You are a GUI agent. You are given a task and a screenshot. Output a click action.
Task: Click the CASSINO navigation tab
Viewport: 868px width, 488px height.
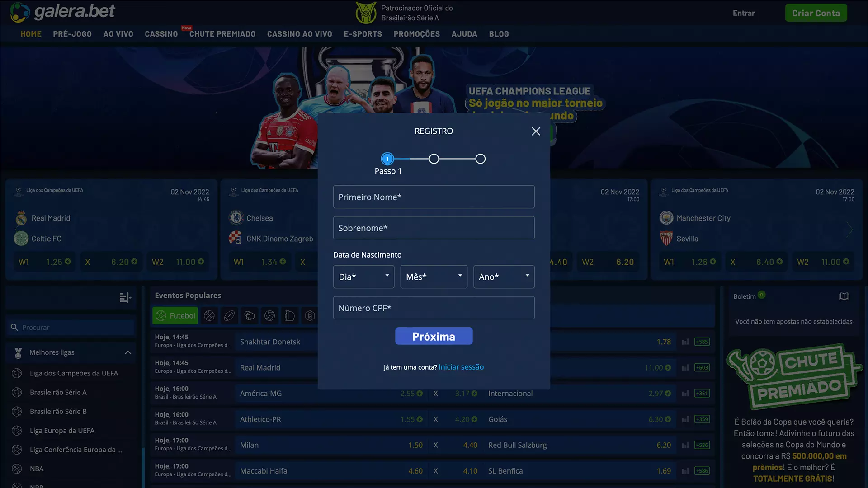(161, 34)
